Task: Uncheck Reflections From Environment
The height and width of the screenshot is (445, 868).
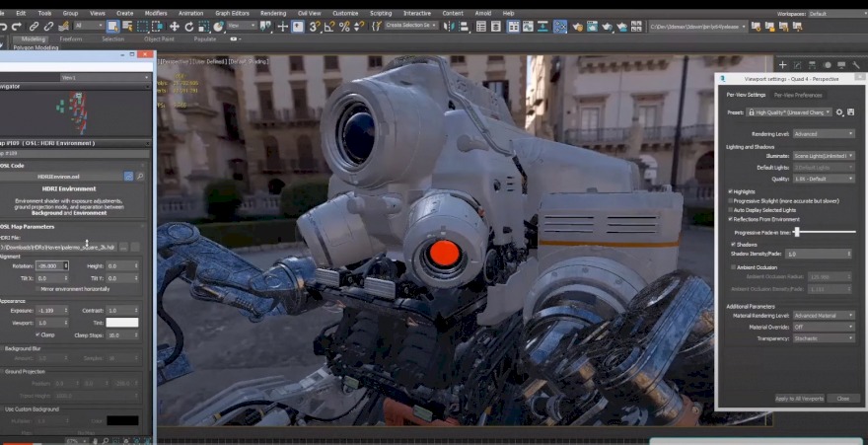Action: point(731,219)
